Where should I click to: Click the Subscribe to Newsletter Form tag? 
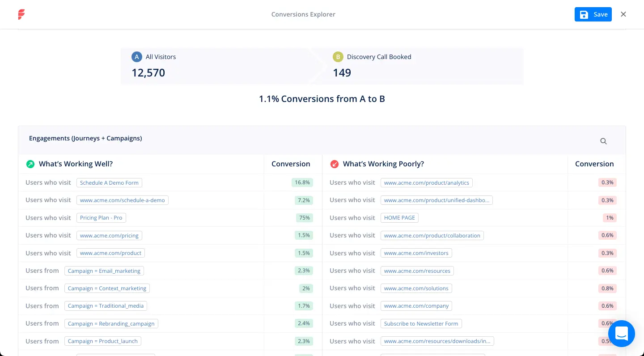pyautogui.click(x=421, y=323)
